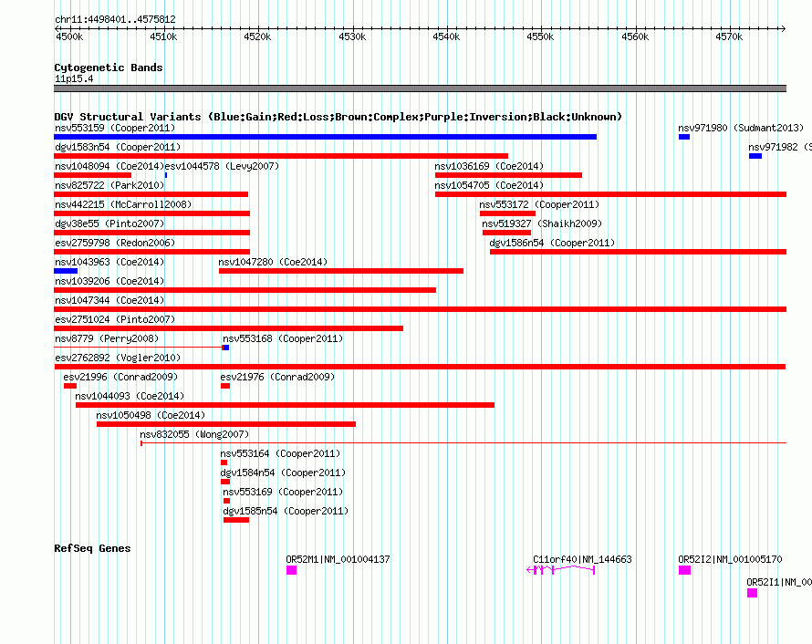Click the nsv1048094 (Coe2014) loss bar
812x644 pixels.
(x=93, y=175)
